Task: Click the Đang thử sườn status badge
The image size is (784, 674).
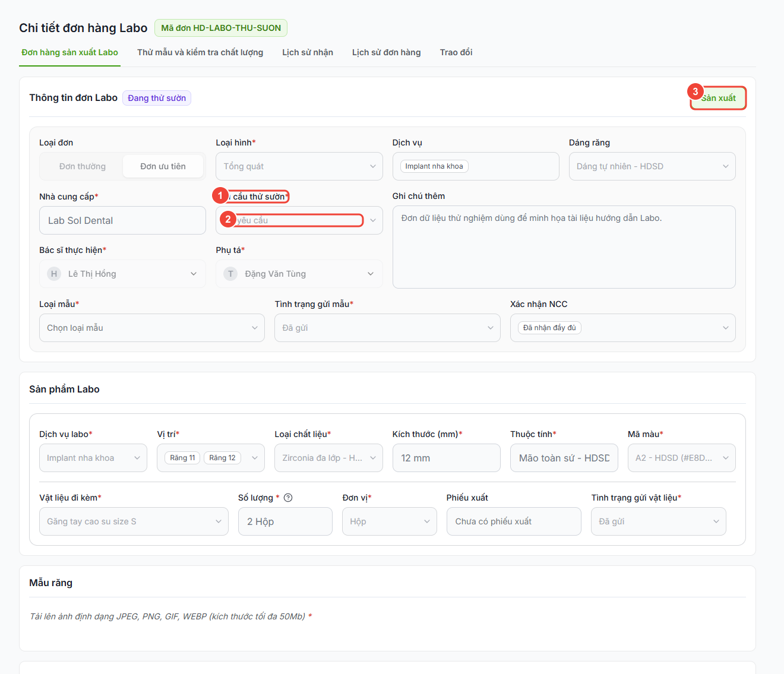Action: 157,98
